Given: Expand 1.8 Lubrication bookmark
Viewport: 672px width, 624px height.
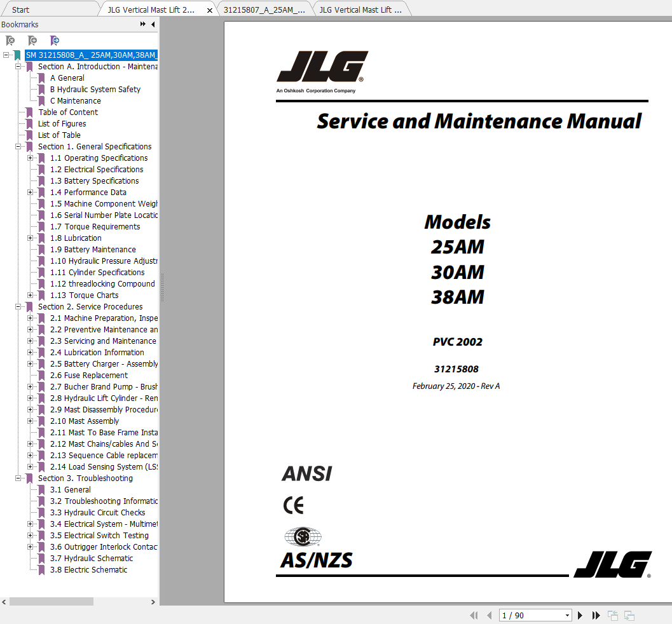Looking at the screenshot, I should [30, 238].
